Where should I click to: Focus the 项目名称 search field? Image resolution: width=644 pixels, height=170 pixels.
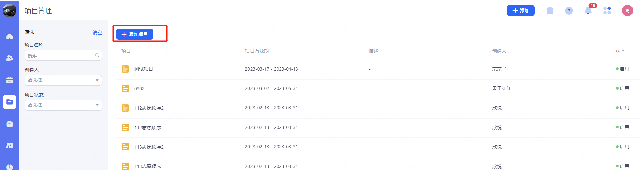[x=59, y=56]
